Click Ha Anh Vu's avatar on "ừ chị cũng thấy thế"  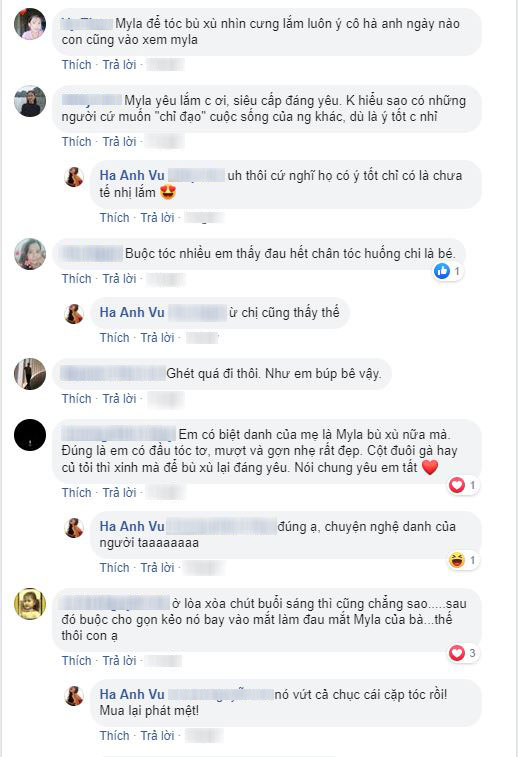[x=74, y=313]
